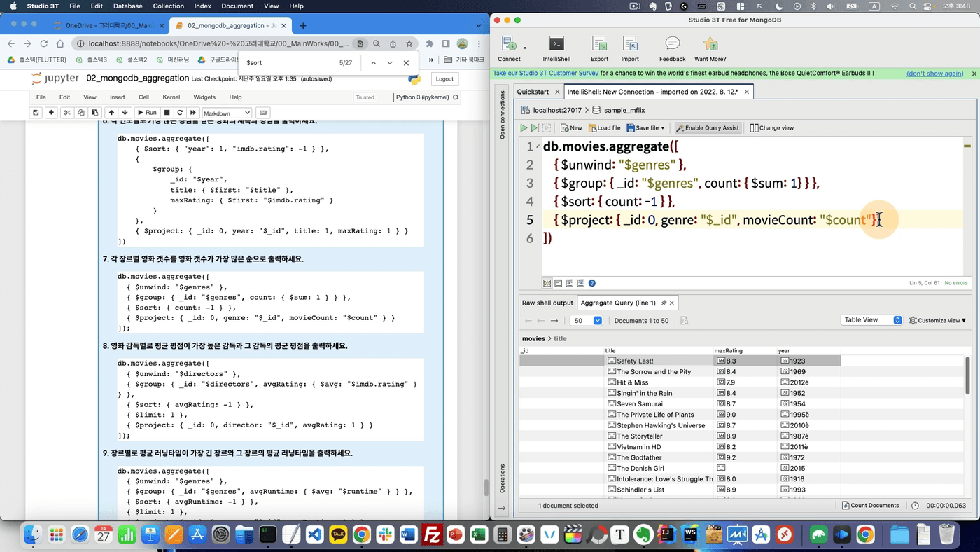This screenshot has width=980, height=552.
Task: Open Finder from the macOS Dock
Action: (x=32, y=535)
